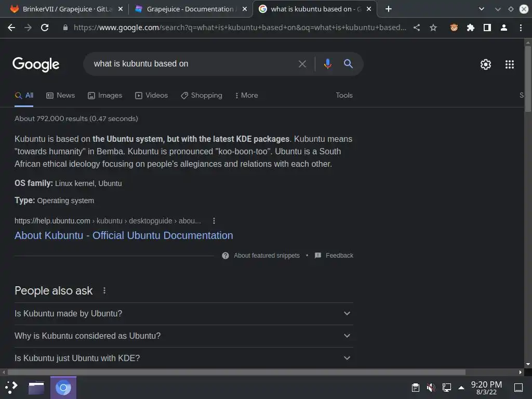Click "People also ask" heading
Viewport: 532px width, 399px height.
(54, 291)
